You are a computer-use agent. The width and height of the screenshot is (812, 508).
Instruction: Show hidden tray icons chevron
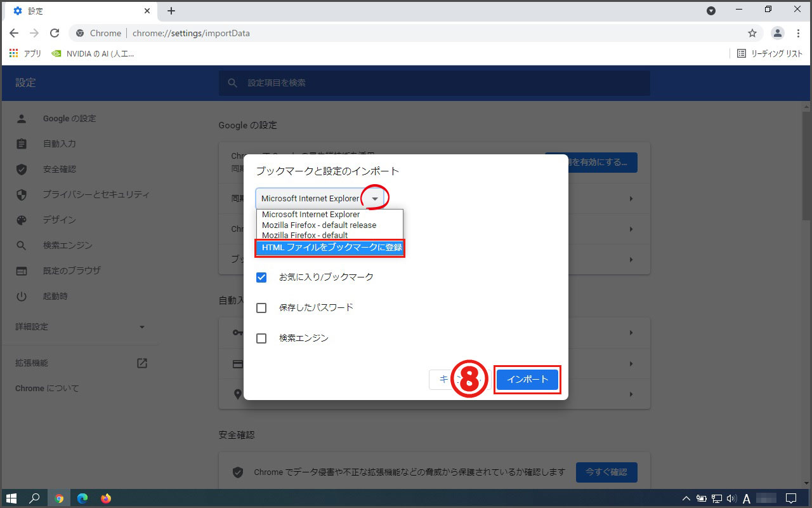687,498
